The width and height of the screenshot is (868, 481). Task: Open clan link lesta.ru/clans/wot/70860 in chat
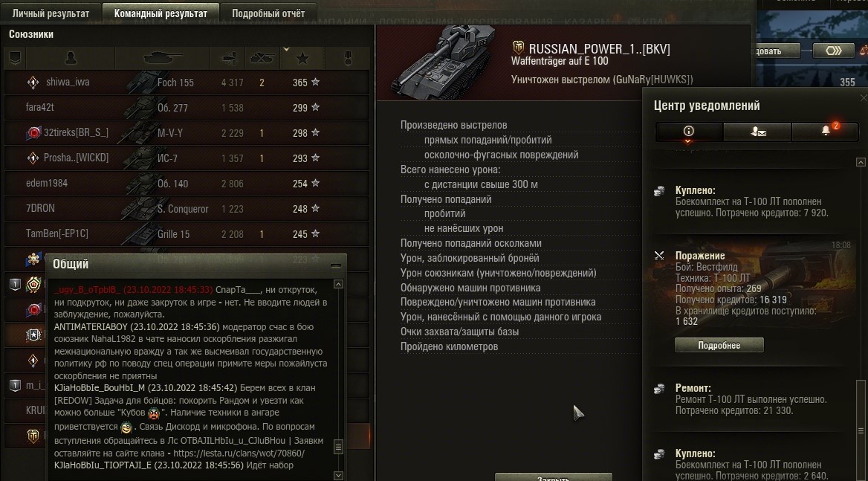[x=239, y=453]
